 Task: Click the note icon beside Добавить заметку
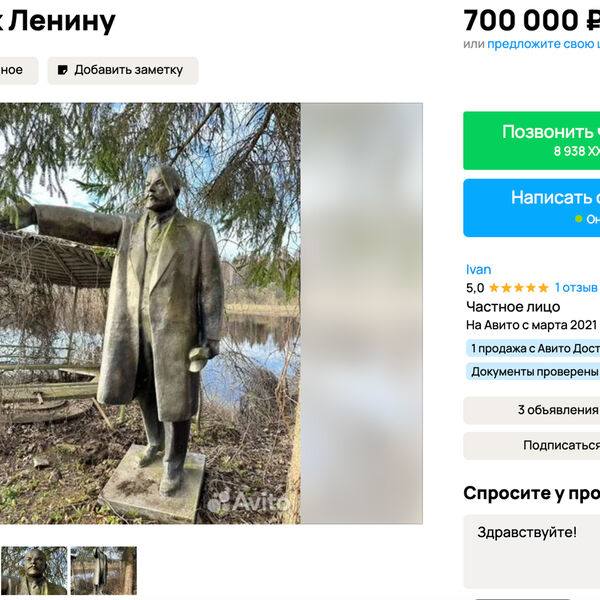(62, 70)
